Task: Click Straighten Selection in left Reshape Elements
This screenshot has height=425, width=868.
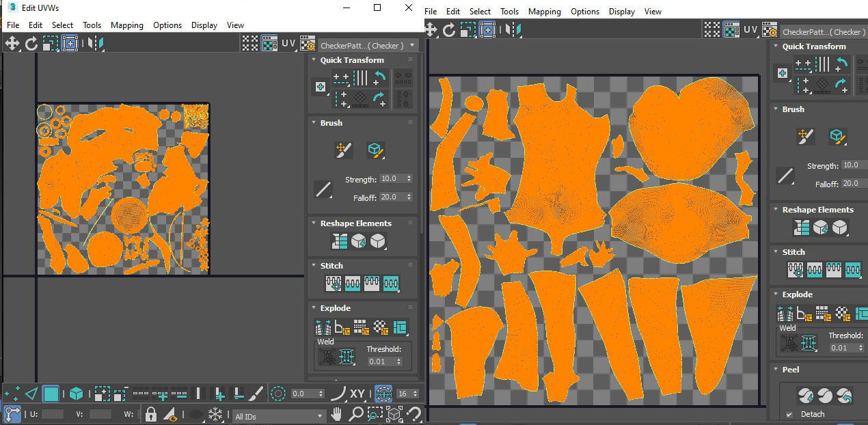Action: 340,241
